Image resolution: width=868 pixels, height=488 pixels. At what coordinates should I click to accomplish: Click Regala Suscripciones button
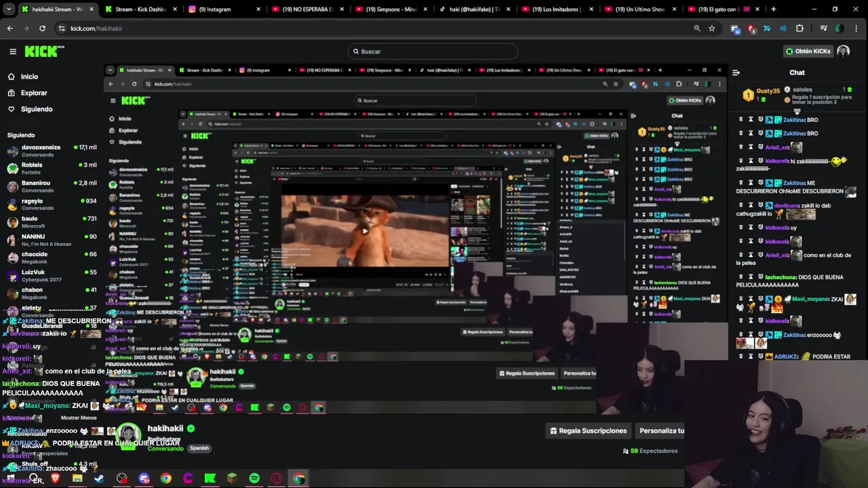[x=588, y=430]
